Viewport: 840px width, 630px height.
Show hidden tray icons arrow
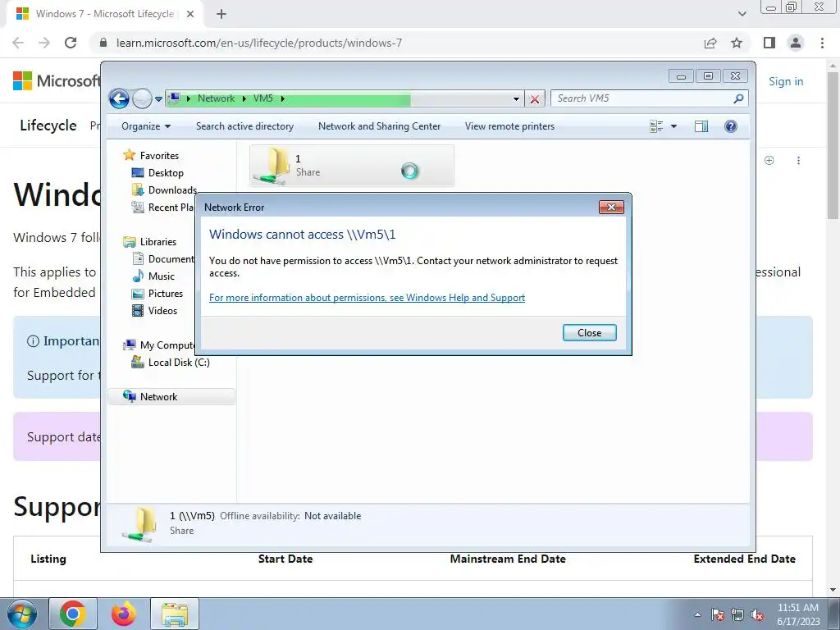click(697, 614)
